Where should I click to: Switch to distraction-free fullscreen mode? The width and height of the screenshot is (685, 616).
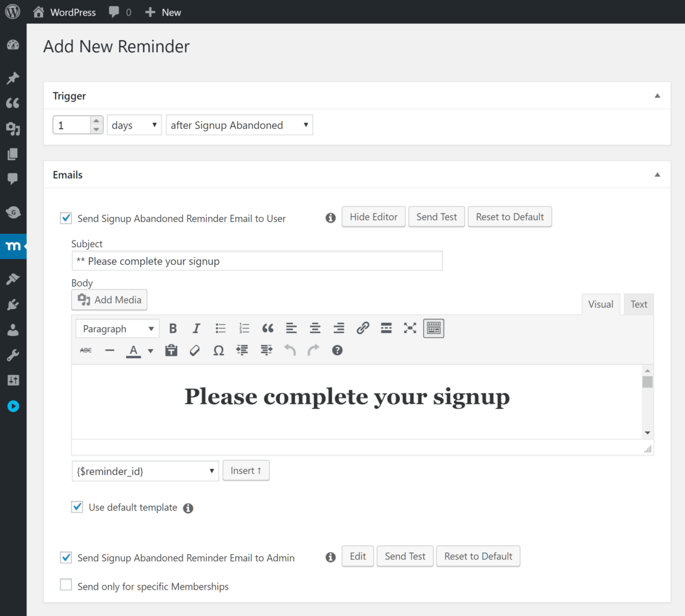coord(410,328)
